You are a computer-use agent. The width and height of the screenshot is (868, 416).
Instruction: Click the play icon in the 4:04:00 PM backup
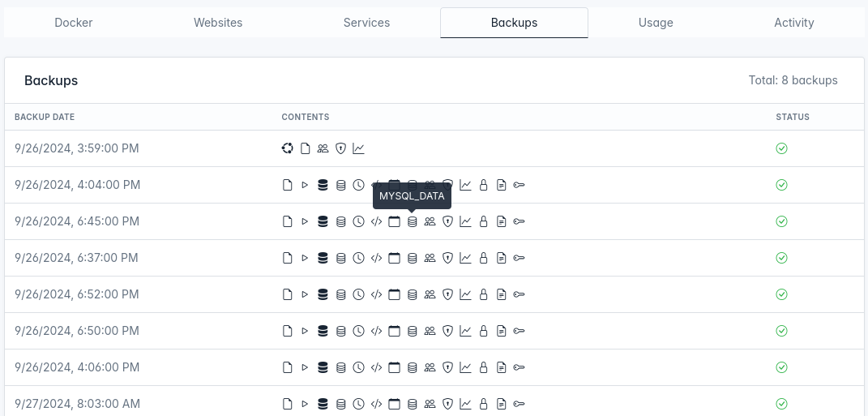click(305, 185)
